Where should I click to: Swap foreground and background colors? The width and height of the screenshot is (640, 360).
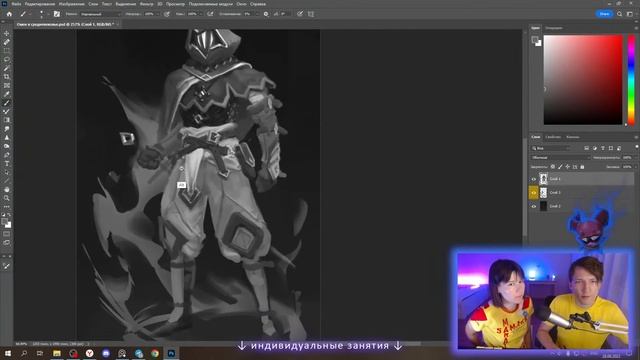[9, 214]
